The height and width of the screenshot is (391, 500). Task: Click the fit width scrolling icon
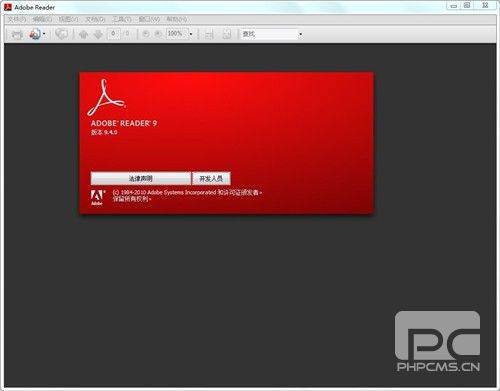point(209,34)
